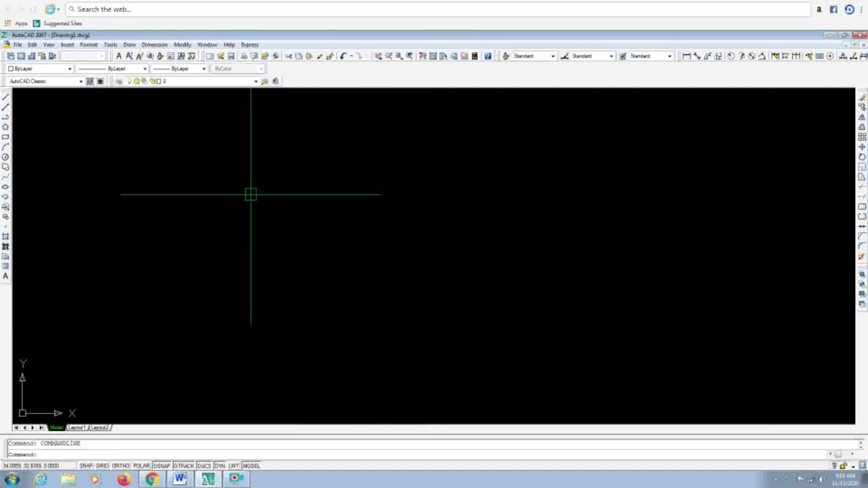Image resolution: width=868 pixels, height=488 pixels.
Task: Open the Draw menu
Action: click(x=130, y=45)
